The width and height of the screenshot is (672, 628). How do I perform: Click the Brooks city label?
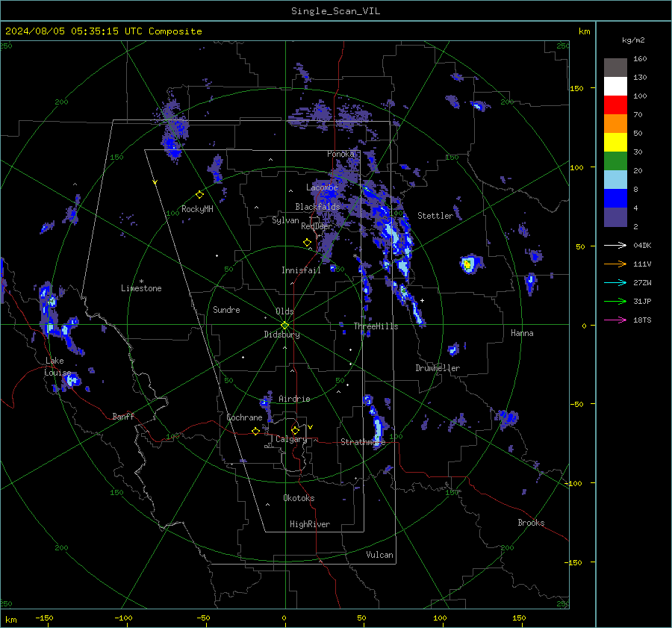coord(531,523)
